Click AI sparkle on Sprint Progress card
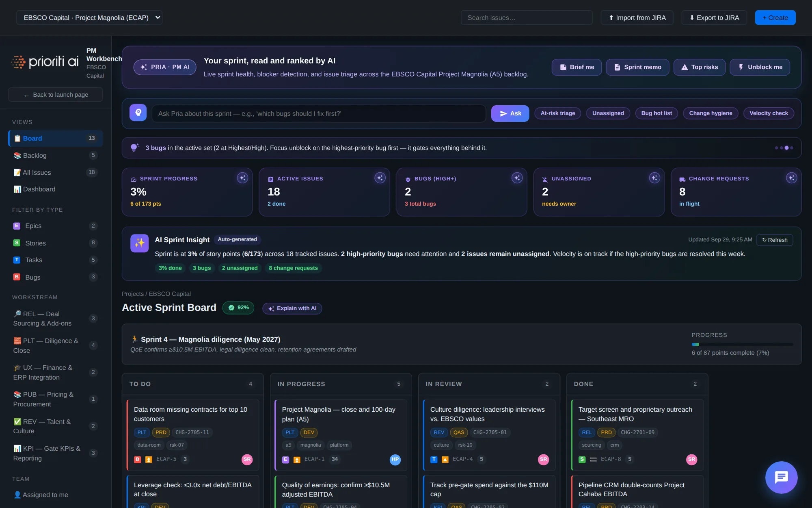812x508 pixels. click(242, 178)
